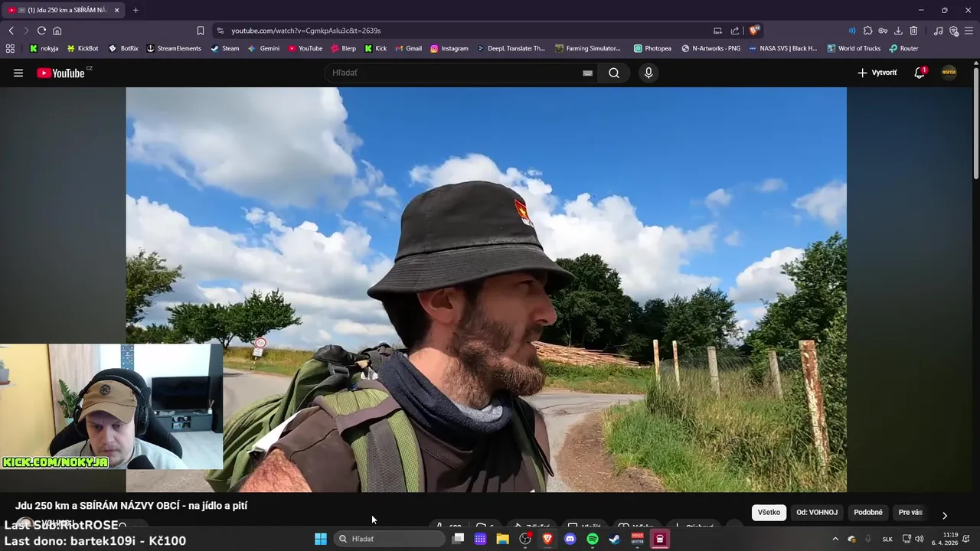Screen dimensions: 980x551
Task: Open the apps grid icon in bookmarks bar
Action: coord(10,48)
